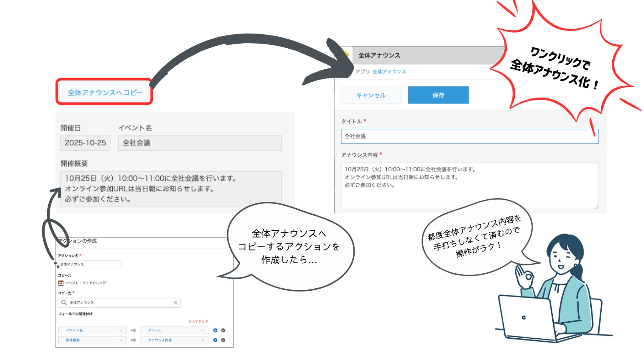Click the magnifier icon in the コピー先 field

coord(64,303)
